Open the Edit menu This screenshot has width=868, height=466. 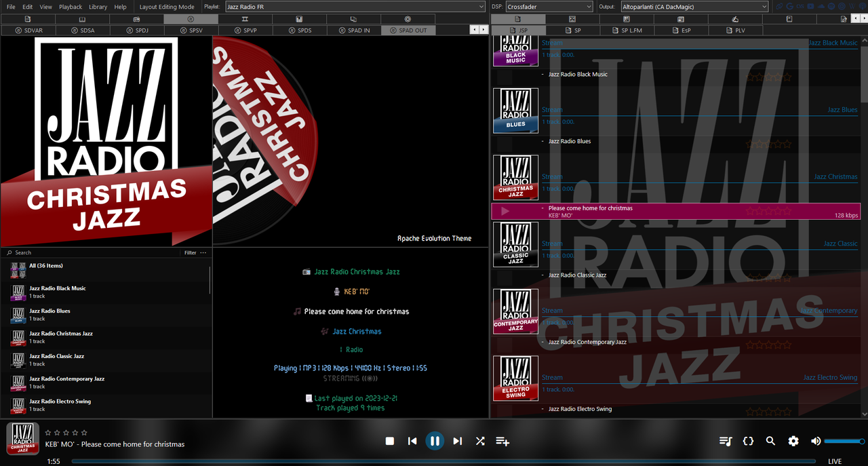tap(27, 7)
